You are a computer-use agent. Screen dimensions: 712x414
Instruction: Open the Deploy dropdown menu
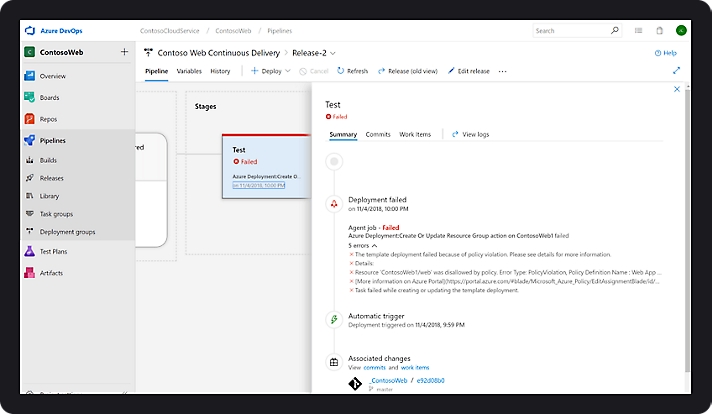tap(270, 71)
